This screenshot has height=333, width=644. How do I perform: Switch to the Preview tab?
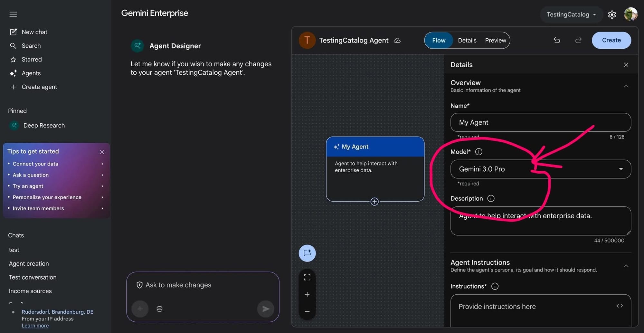pyautogui.click(x=495, y=40)
